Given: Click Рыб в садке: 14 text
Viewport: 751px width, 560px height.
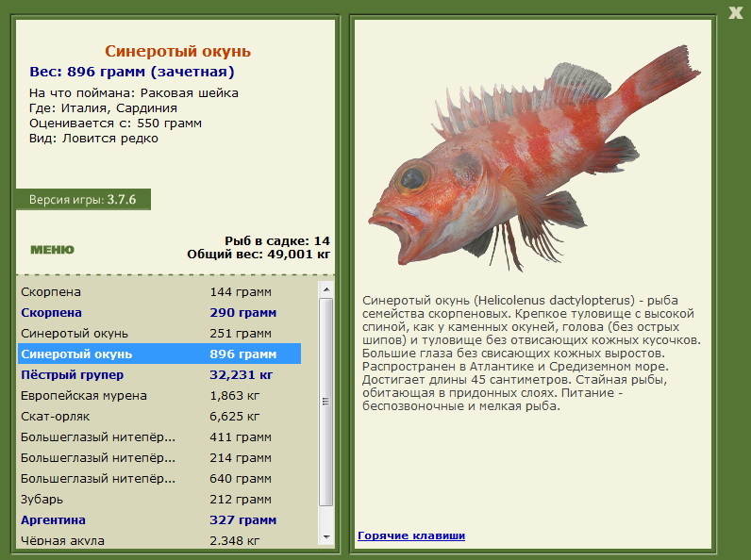Looking at the screenshot, I should (277, 240).
